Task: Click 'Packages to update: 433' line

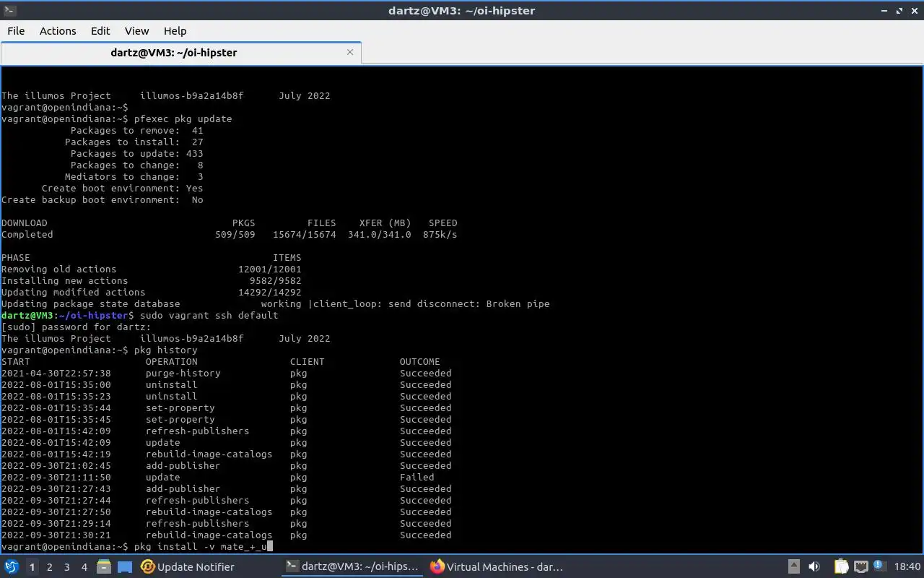Action: (136, 153)
